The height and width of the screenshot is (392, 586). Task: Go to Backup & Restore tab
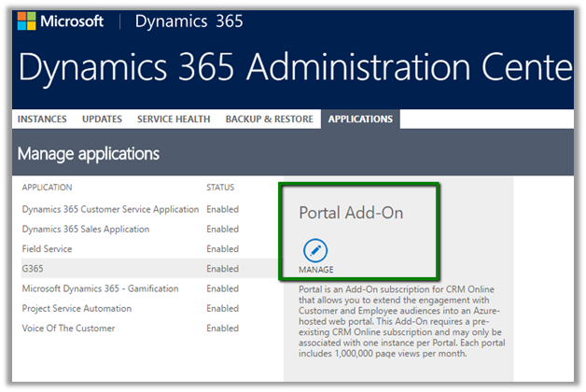click(269, 119)
